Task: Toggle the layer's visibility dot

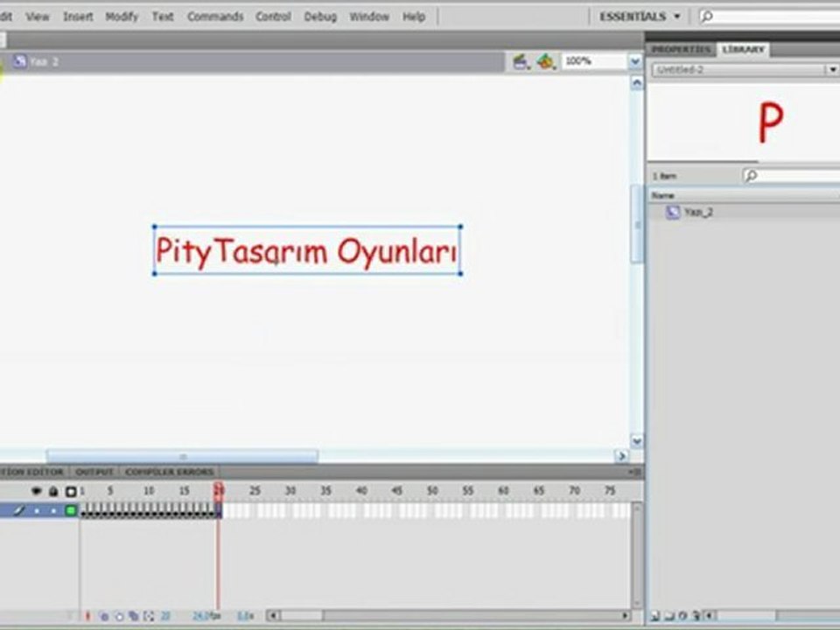Action: 37,511
